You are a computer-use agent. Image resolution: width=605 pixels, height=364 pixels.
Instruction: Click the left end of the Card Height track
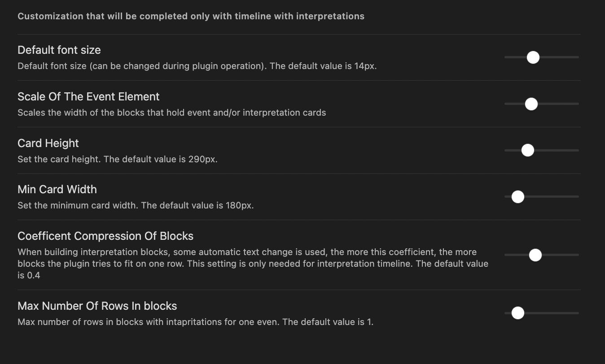click(507, 150)
